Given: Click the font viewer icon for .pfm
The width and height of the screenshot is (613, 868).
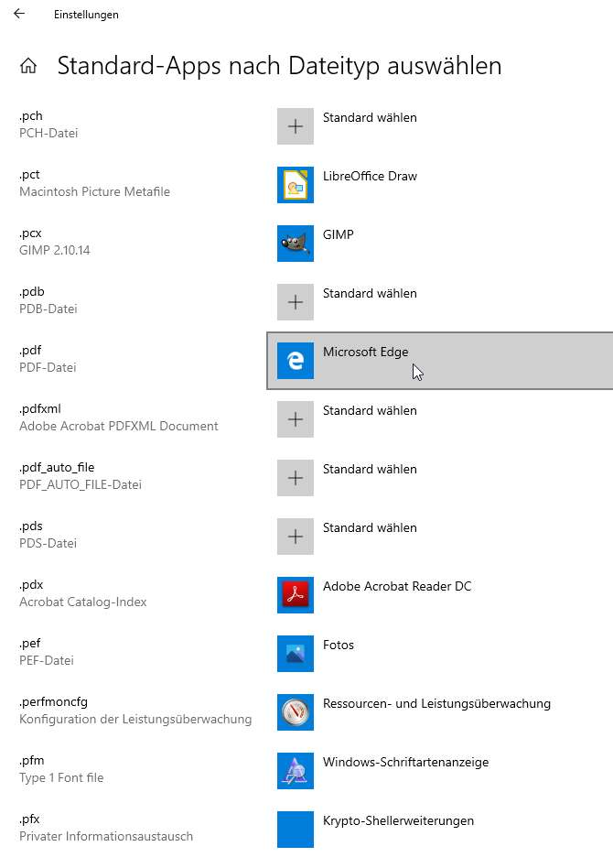Looking at the screenshot, I should 296,771.
